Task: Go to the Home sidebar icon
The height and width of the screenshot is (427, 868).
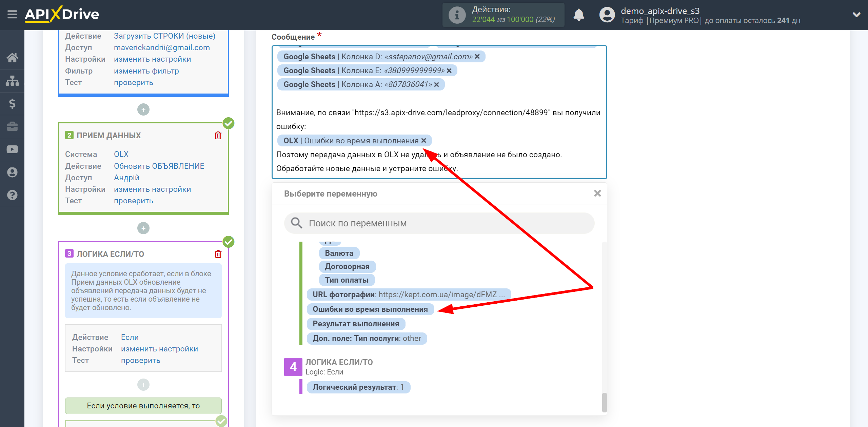Action: coord(12,58)
